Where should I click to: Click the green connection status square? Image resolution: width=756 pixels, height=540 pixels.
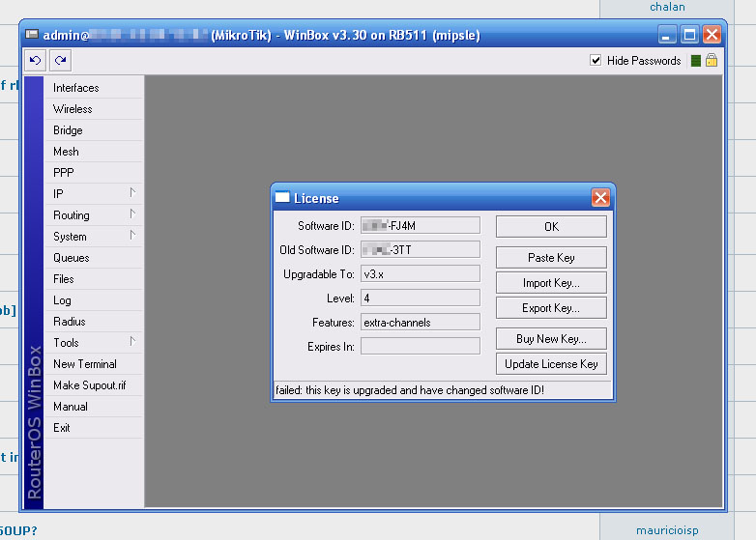point(695,61)
